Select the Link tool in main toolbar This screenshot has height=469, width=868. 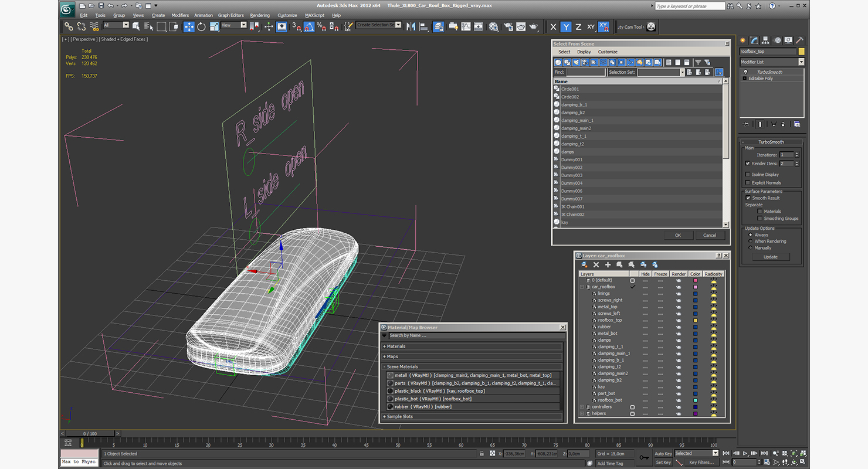point(69,26)
